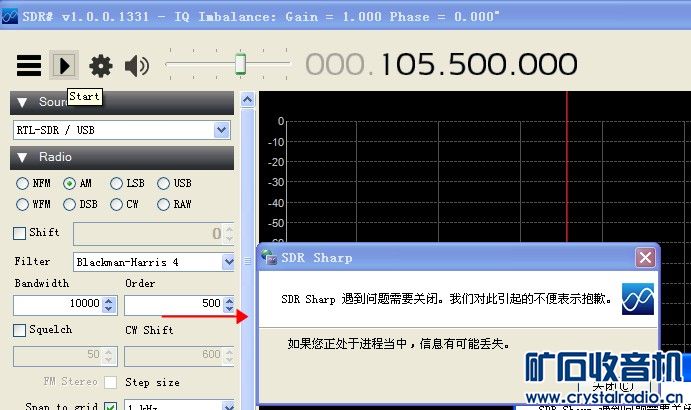
Task: Click the wave logo in error dialog
Action: point(638,299)
